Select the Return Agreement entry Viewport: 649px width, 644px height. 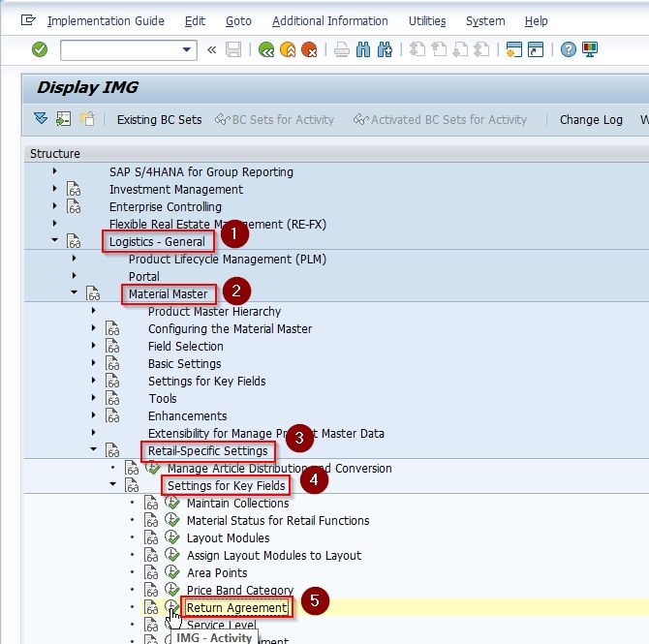click(x=236, y=607)
